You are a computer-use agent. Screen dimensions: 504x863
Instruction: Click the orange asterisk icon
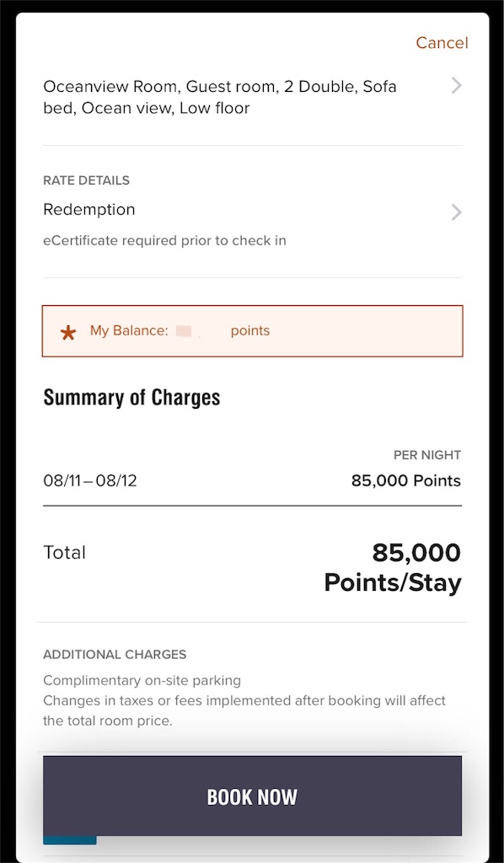68,332
